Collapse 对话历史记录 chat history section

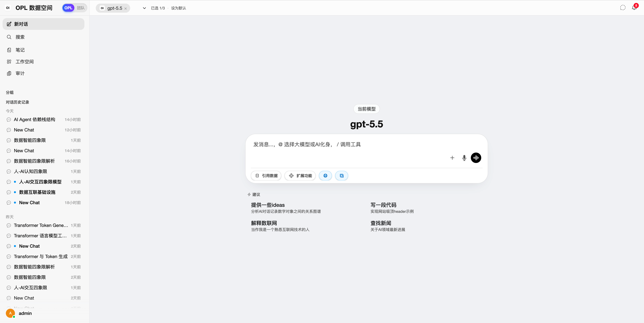(x=18, y=102)
